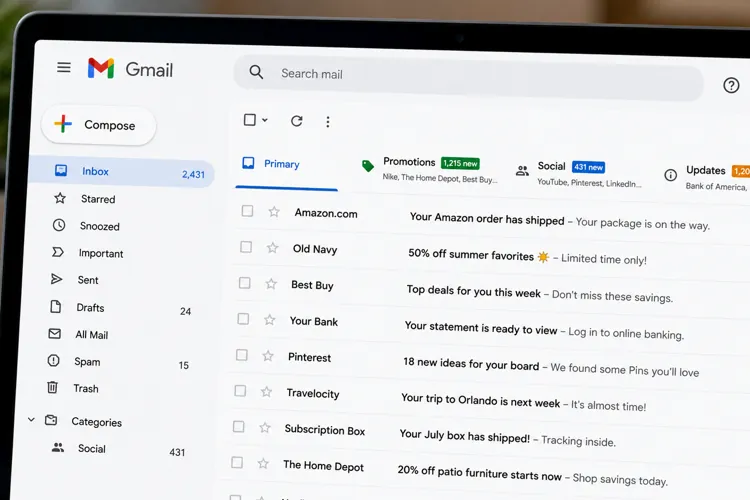750x500 pixels.
Task: Open the select dropdown arrow beside checkbox
Action: (265, 120)
